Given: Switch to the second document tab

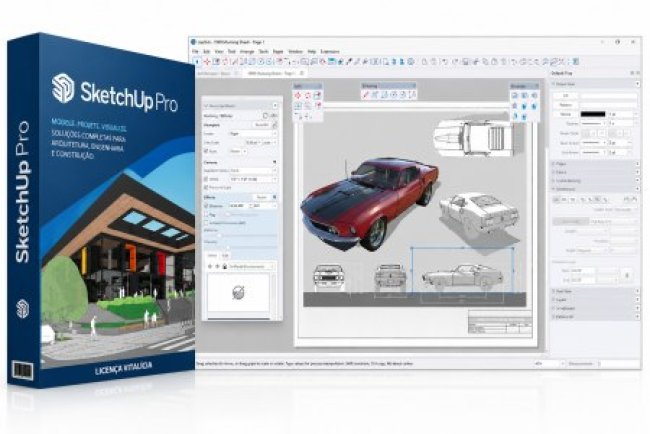Looking at the screenshot, I should coord(274,73).
